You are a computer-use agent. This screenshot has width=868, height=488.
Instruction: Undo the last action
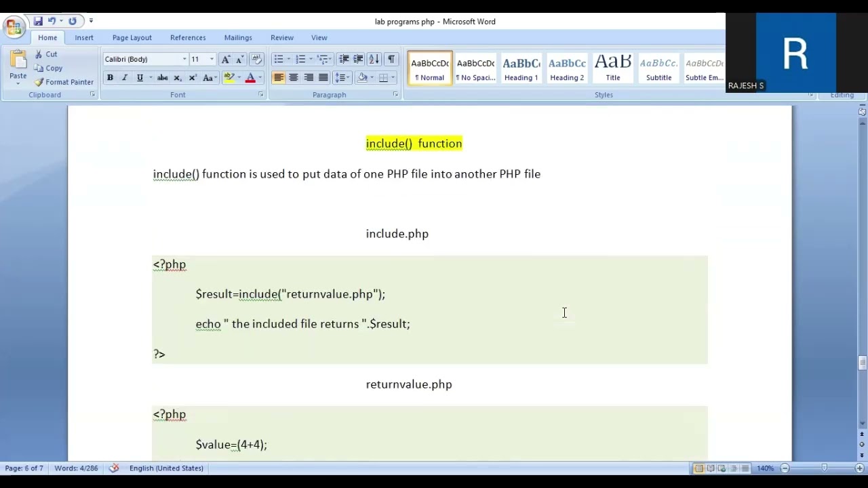51,21
